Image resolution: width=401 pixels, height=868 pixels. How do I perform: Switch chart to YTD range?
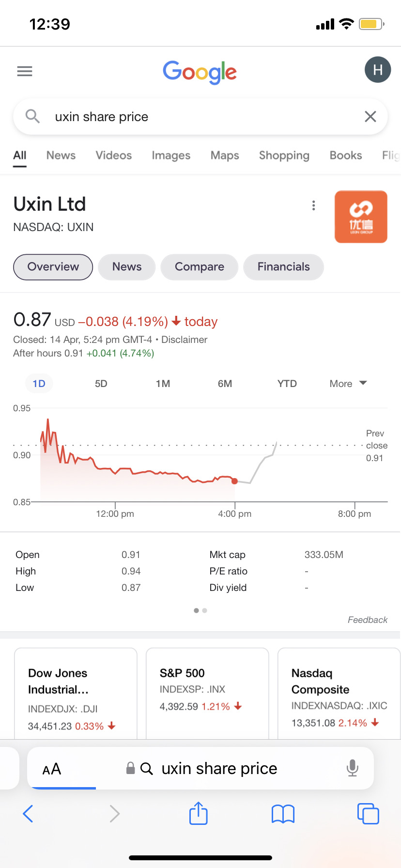click(x=287, y=384)
